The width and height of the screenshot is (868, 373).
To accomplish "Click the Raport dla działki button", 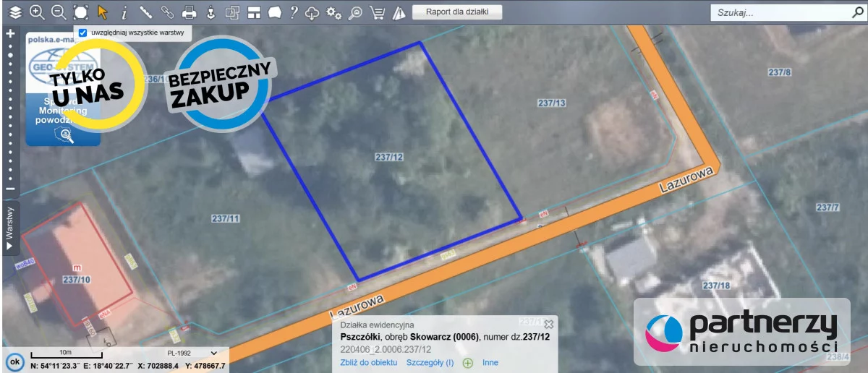I will 457,12.
